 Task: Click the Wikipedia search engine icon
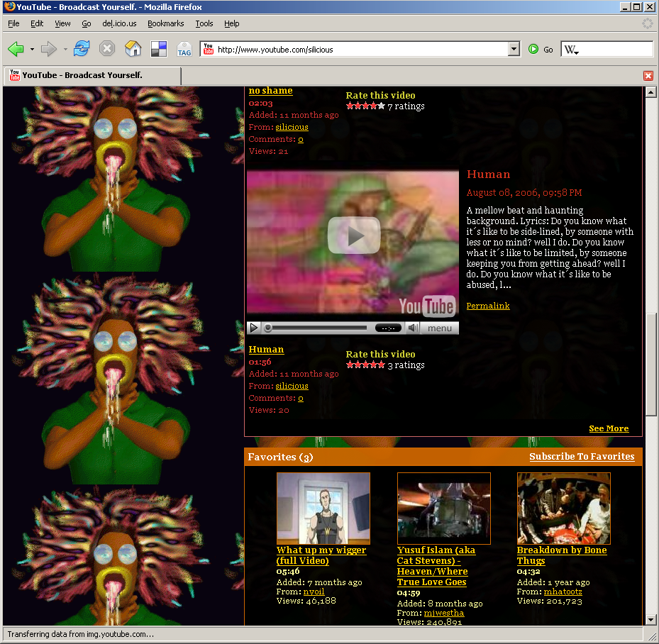pyautogui.click(x=571, y=50)
